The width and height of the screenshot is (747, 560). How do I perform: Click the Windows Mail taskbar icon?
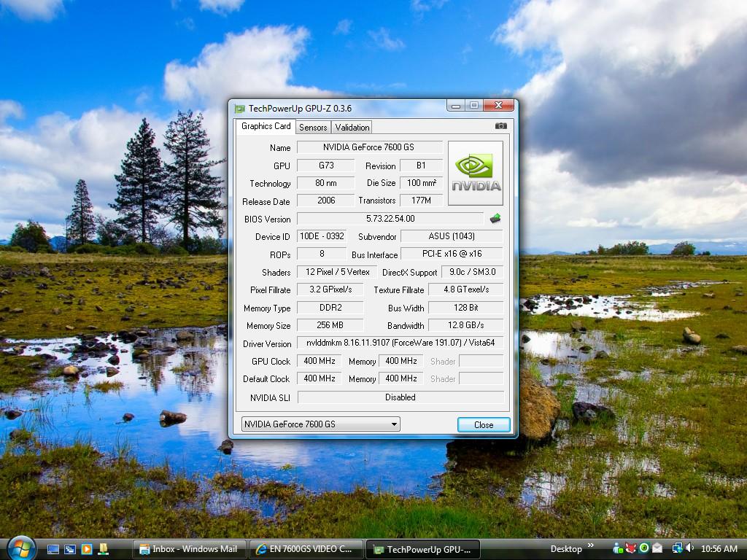click(144, 549)
